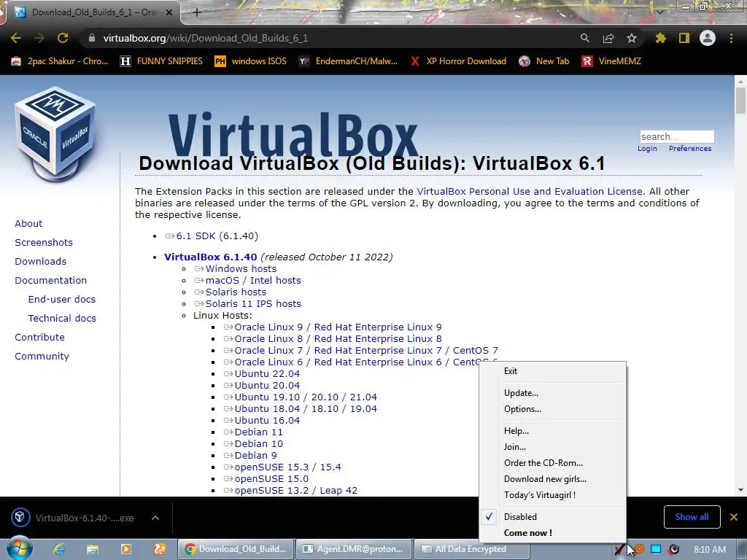Open the VirtualBox Personal Use and Evaluation License link
The image size is (747, 560).
click(530, 192)
